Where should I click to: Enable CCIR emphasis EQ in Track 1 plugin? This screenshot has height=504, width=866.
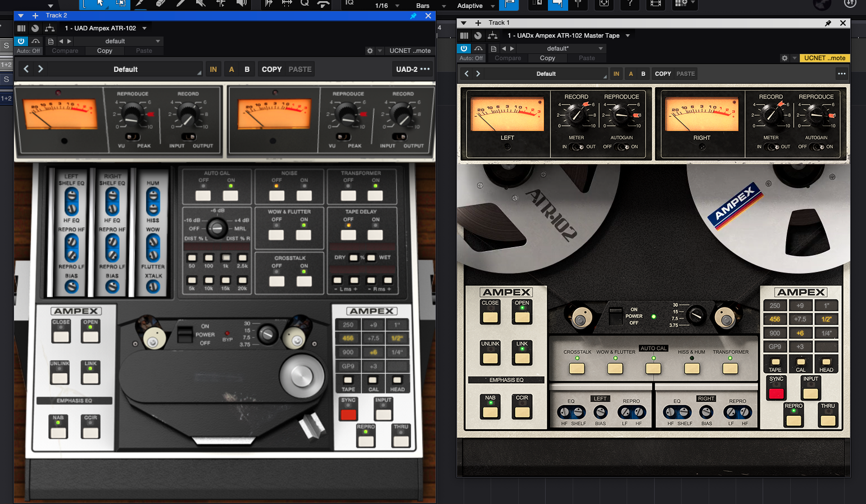[522, 412]
